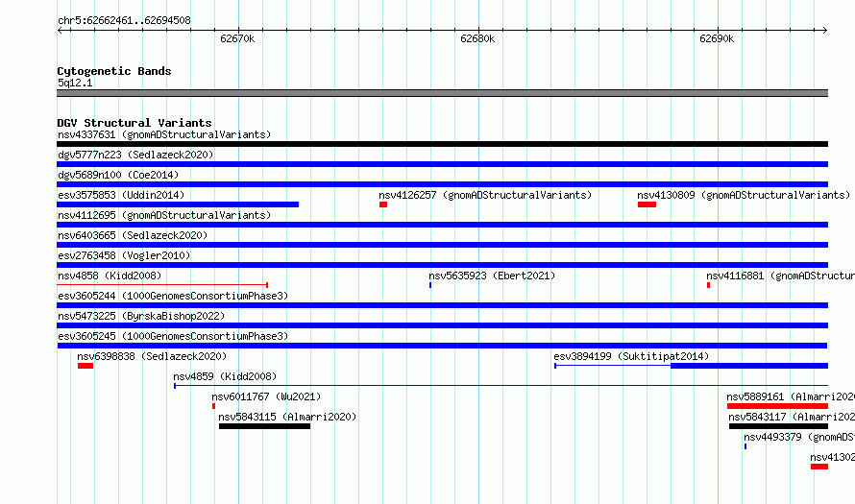This screenshot has width=855, height=504.
Task: Select the black nsv4337631 variant bar
Action: (x=442, y=144)
